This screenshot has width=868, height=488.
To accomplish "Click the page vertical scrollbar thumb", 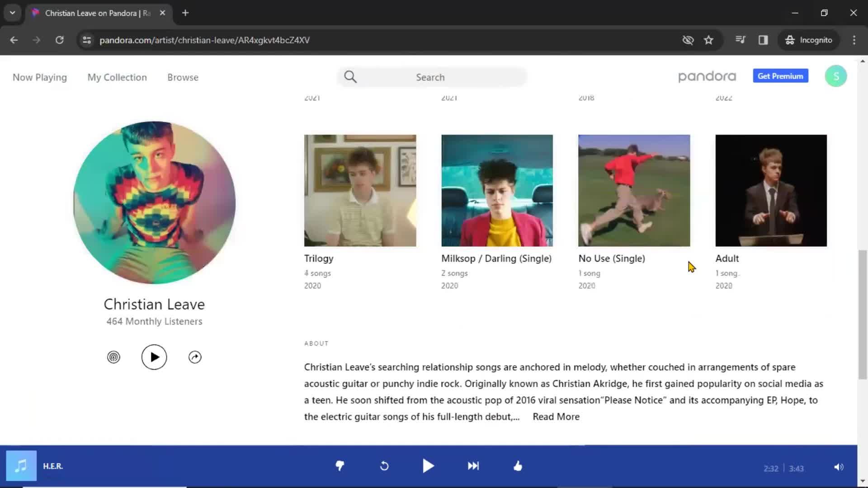I will 863,314.
